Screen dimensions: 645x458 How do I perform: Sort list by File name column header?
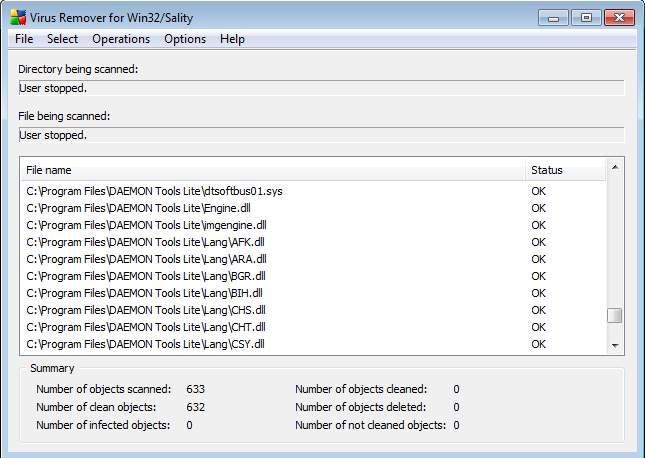click(x=272, y=170)
